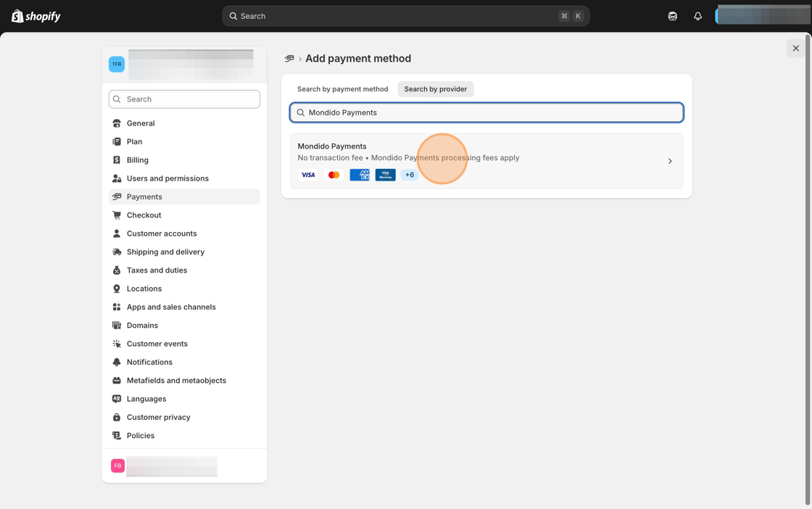Viewport: 812px width, 509px height.
Task: Expand the +6 more card types badge
Action: coord(410,175)
